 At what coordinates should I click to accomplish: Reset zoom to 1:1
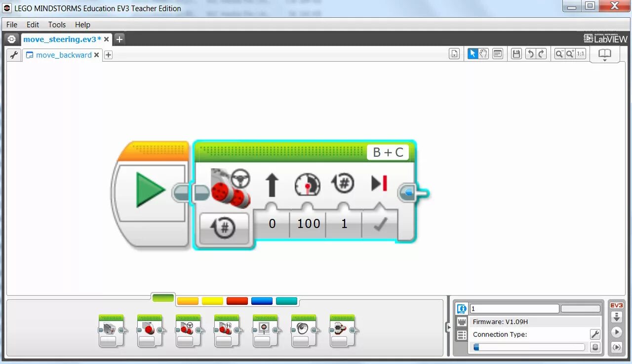coord(581,54)
